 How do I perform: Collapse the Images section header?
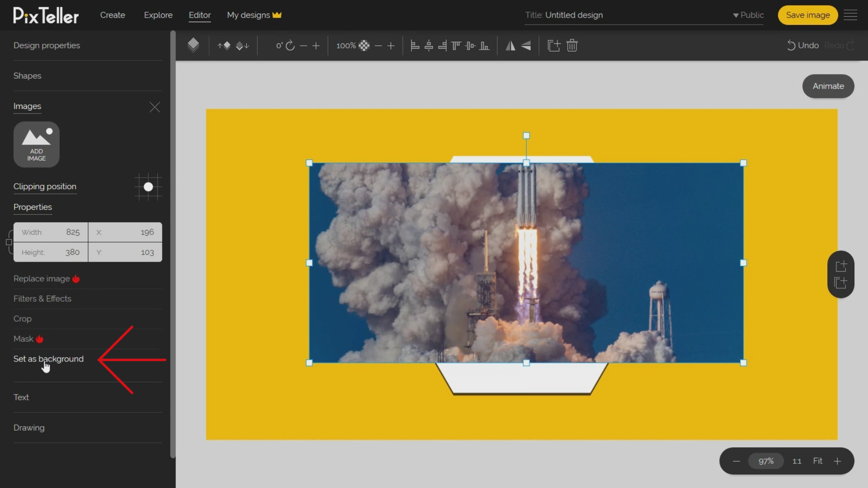click(27, 106)
